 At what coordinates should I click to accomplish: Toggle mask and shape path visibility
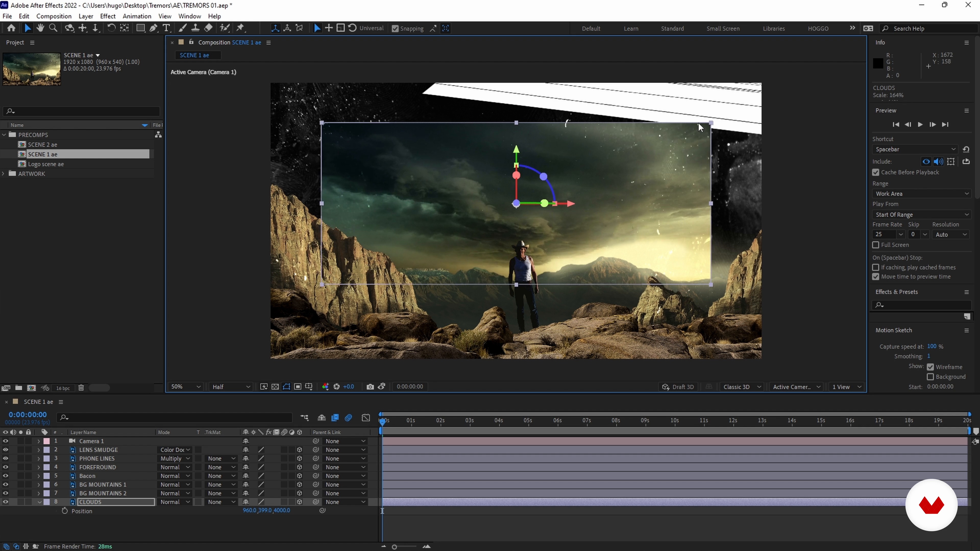click(286, 387)
